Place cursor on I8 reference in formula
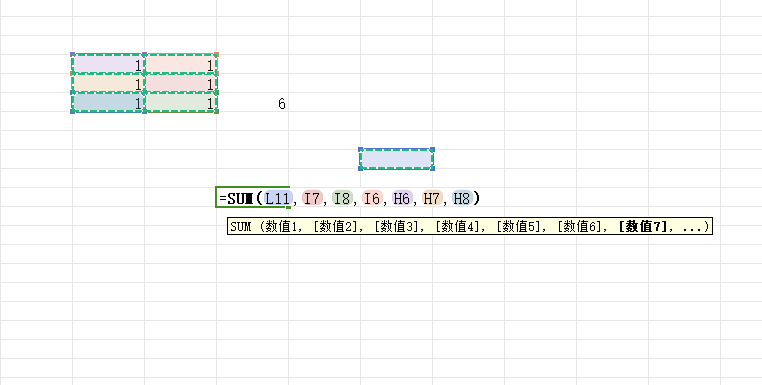The image size is (762, 385). point(342,198)
